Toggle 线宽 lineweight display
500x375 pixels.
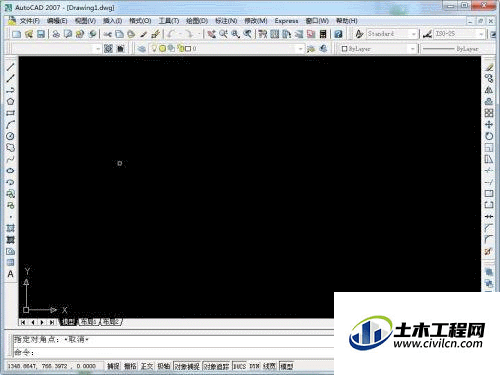pyautogui.click(x=269, y=366)
